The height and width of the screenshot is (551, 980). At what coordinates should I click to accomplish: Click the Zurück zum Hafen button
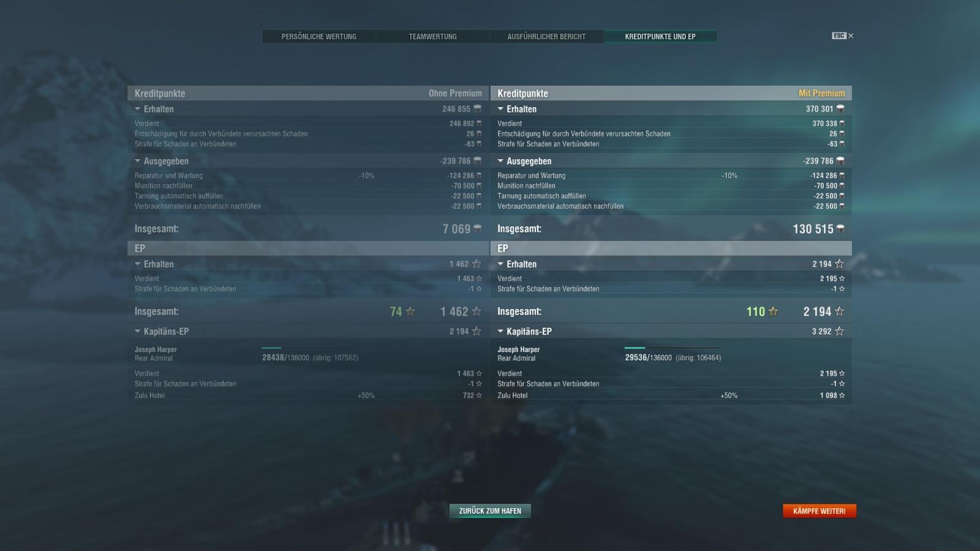click(490, 511)
